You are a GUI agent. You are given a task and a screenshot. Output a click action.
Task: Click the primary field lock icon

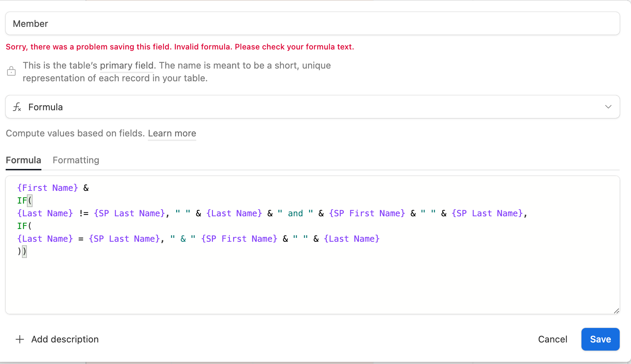(x=11, y=71)
